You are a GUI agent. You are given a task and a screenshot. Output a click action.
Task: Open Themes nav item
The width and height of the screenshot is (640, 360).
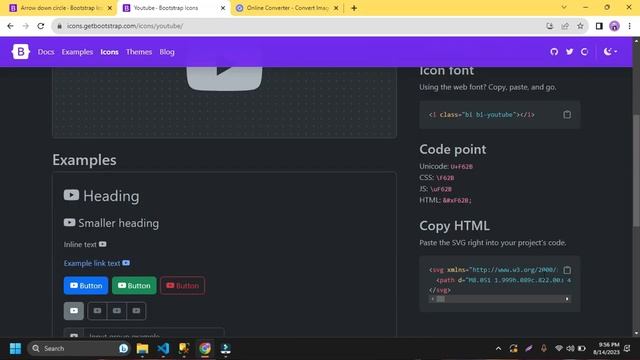tap(139, 52)
